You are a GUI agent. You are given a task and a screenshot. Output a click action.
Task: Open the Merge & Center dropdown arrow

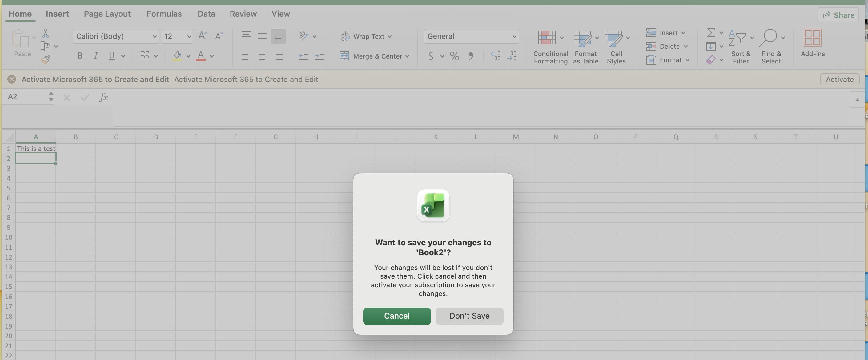408,56
